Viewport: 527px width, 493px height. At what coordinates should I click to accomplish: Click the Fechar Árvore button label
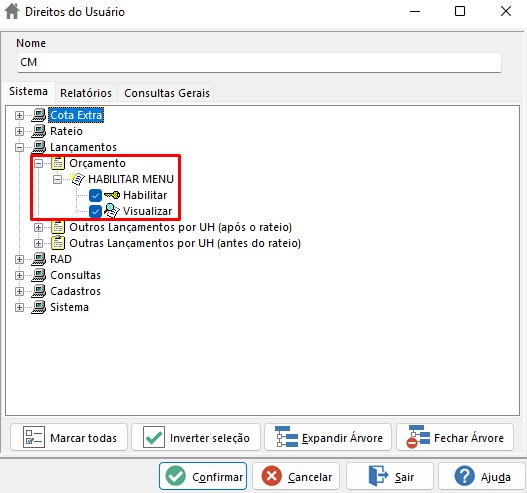pos(469,438)
